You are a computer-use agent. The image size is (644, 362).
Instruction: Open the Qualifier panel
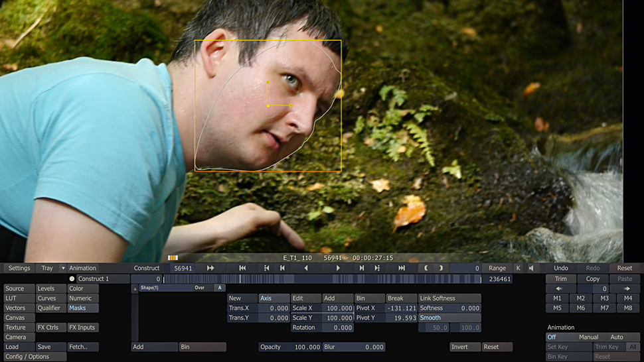[50, 308]
